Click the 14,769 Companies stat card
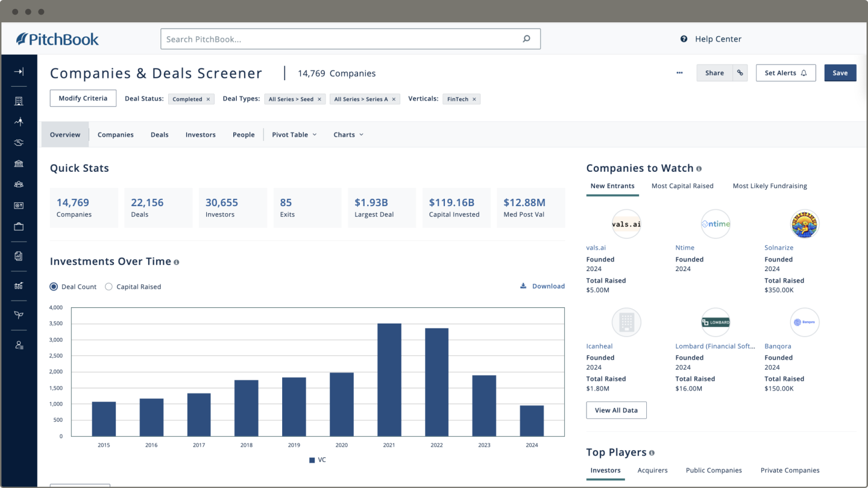868x488 pixels. (84, 208)
